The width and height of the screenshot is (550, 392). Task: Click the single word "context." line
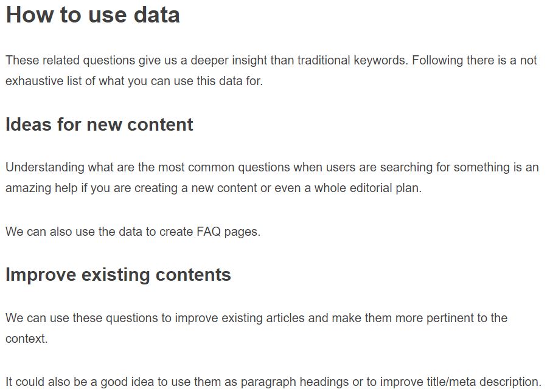click(27, 339)
